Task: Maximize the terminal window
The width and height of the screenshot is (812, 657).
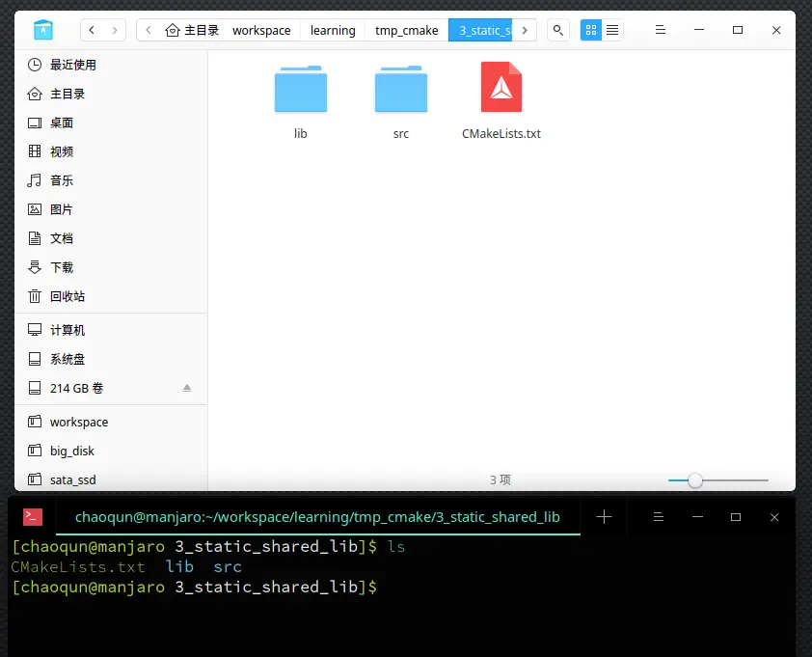Action: [736, 516]
